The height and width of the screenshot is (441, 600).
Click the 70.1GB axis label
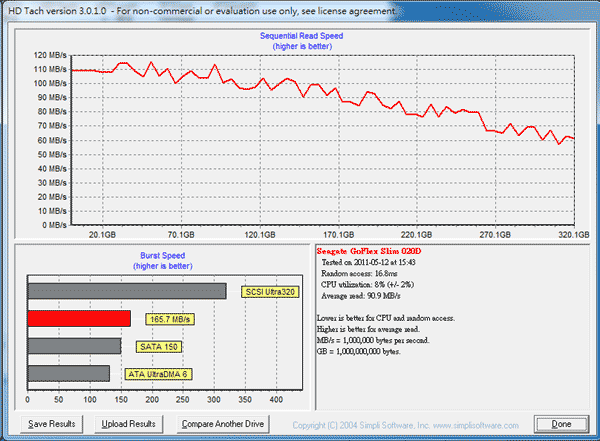181,235
